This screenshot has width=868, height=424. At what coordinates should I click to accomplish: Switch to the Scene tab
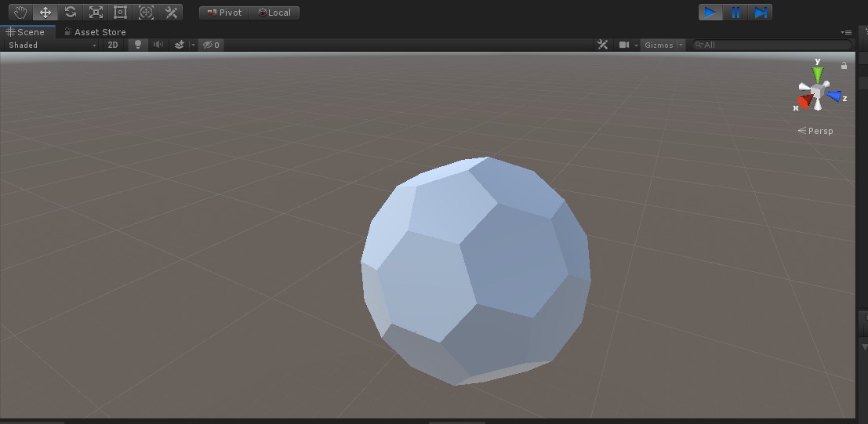pyautogui.click(x=26, y=32)
